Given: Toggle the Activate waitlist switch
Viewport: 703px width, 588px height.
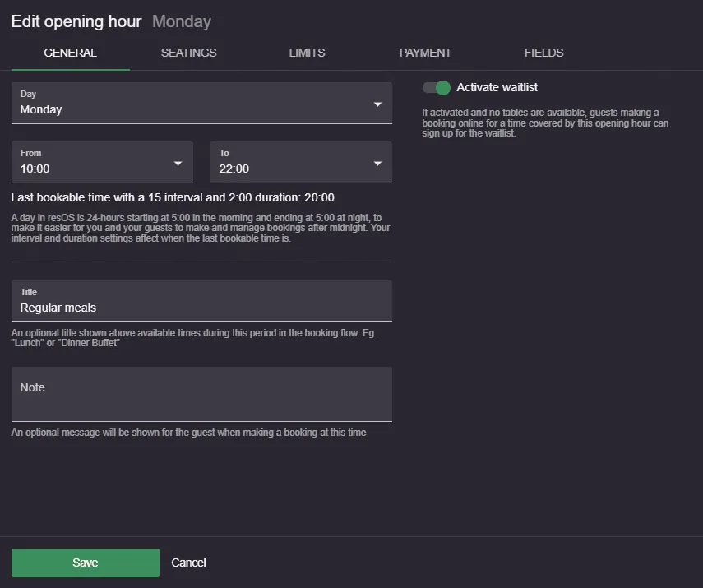Looking at the screenshot, I should coord(437,87).
